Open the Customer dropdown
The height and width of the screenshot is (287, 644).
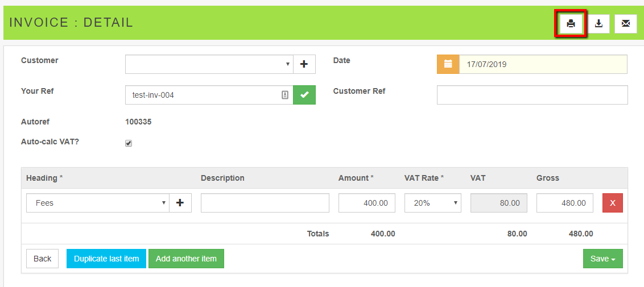tap(209, 64)
